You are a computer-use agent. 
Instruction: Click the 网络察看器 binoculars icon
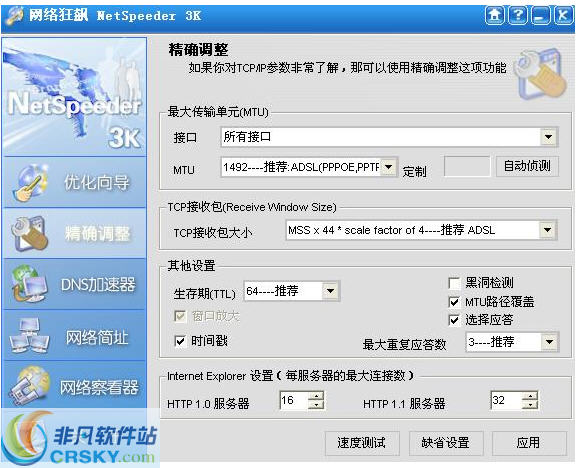click(30, 386)
